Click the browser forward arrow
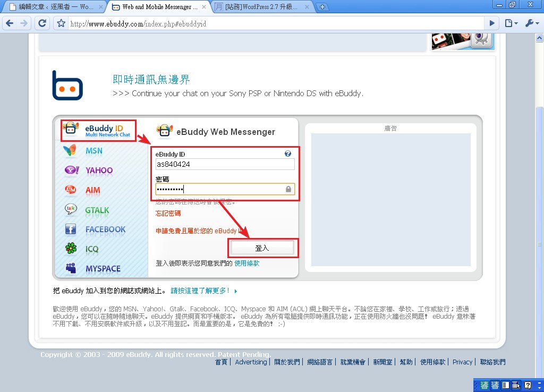This screenshot has height=392, width=544. [x=24, y=23]
